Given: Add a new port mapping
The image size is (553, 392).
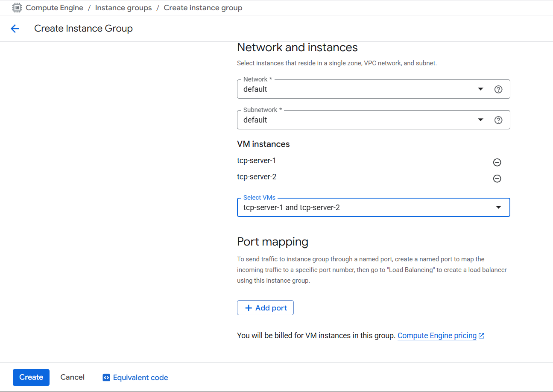Looking at the screenshot, I should [x=265, y=308].
